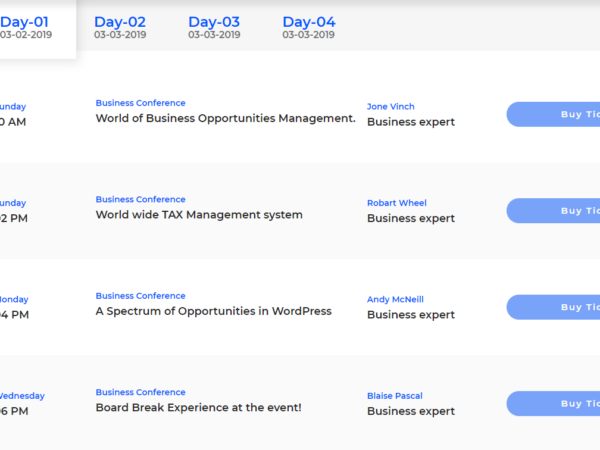
Task: View speaker Robart Wheel's profile
Action: point(396,203)
